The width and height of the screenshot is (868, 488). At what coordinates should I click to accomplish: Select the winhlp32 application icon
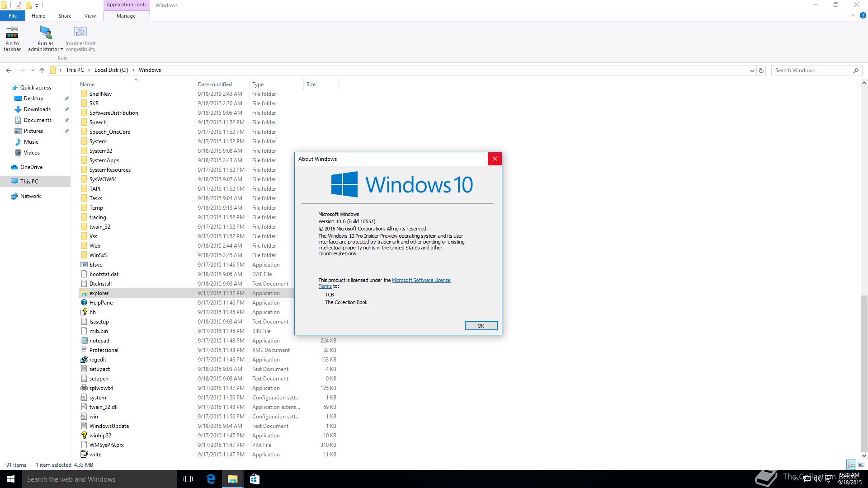(x=84, y=436)
